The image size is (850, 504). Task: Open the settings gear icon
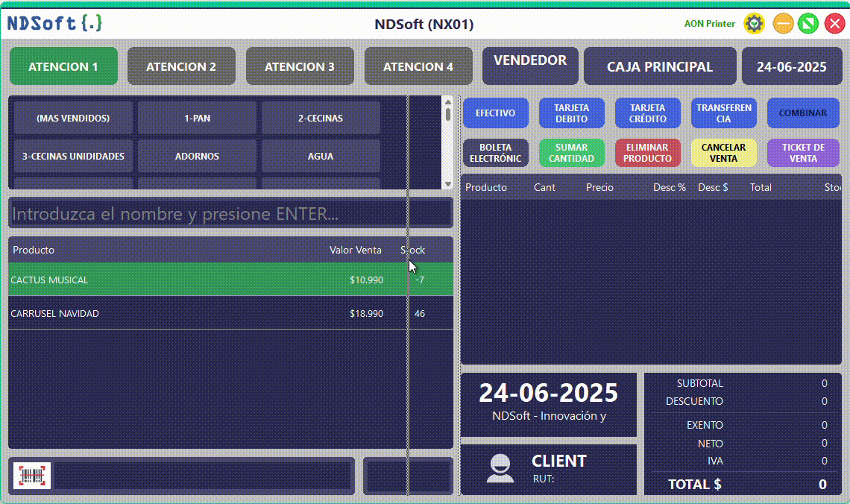click(x=755, y=24)
